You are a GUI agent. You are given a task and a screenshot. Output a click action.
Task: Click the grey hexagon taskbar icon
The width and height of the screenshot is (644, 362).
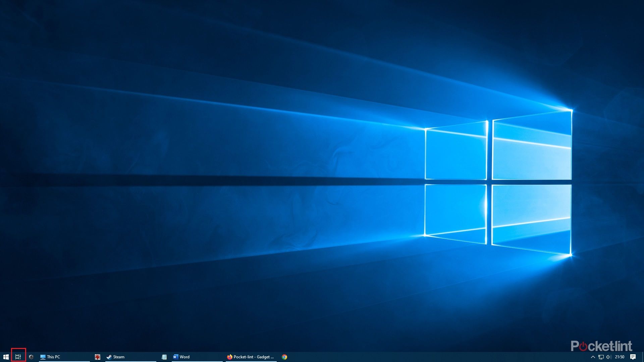click(31, 357)
